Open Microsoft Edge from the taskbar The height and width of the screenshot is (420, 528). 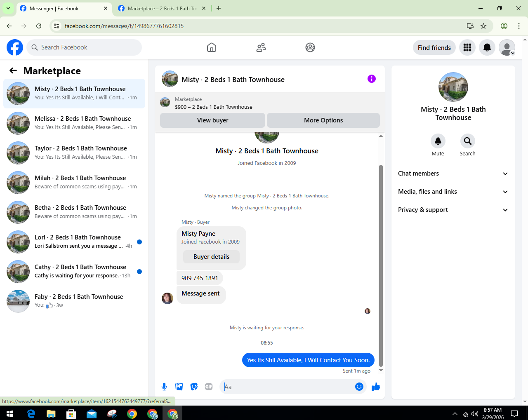tap(31, 413)
